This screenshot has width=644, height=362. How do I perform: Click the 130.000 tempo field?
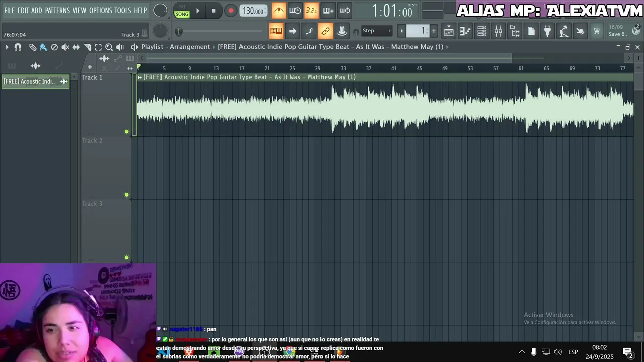254,11
